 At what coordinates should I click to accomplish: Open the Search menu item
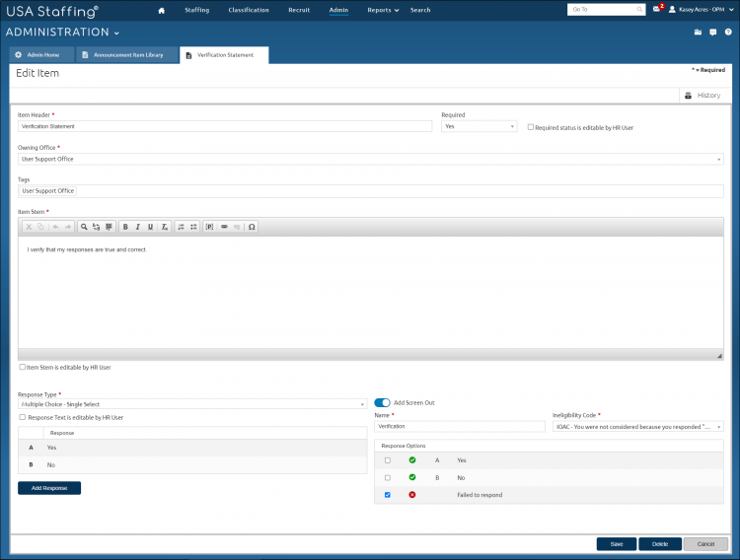click(x=420, y=10)
